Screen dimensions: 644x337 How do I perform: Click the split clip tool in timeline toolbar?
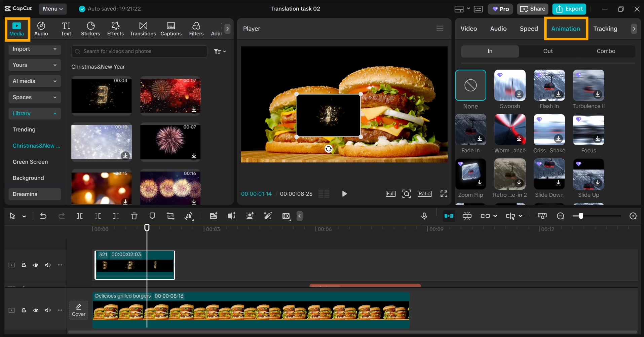coord(80,216)
